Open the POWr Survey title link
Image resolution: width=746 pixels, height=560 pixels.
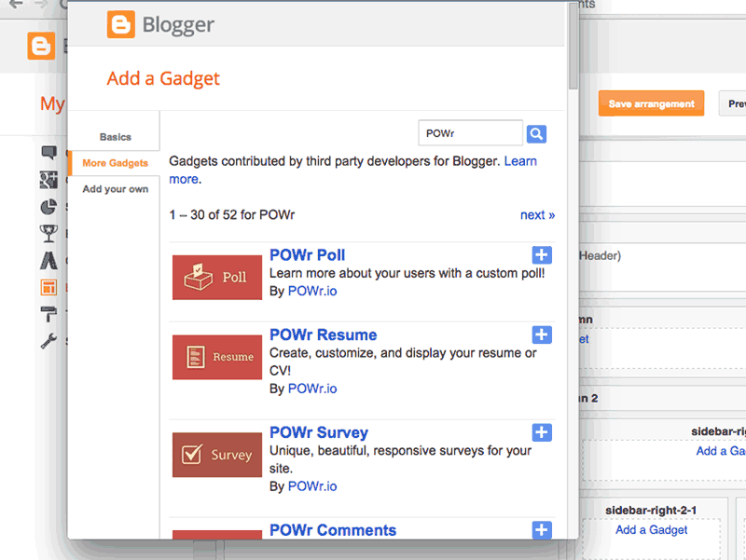coord(319,432)
